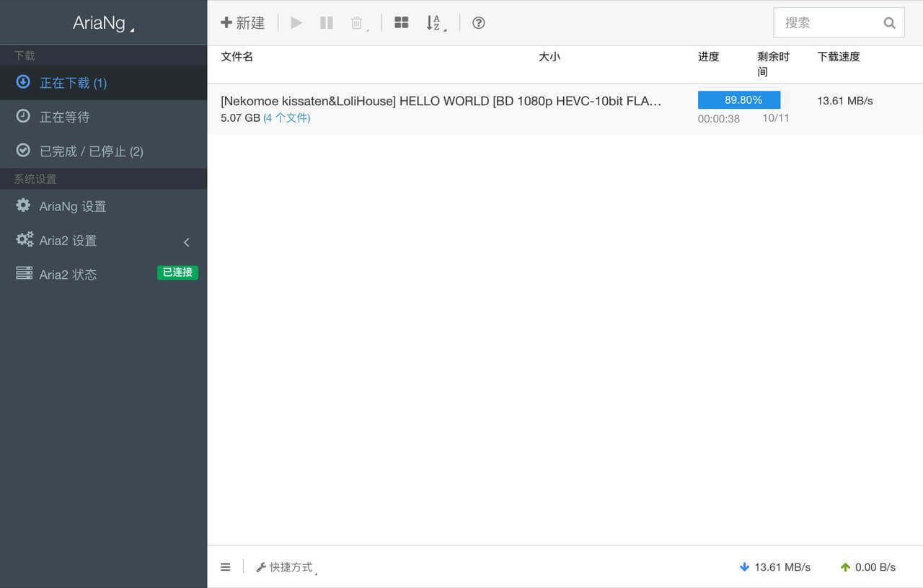Toggle sidebar with bottom hamburger icon
The width and height of the screenshot is (923, 588).
pyautogui.click(x=226, y=567)
